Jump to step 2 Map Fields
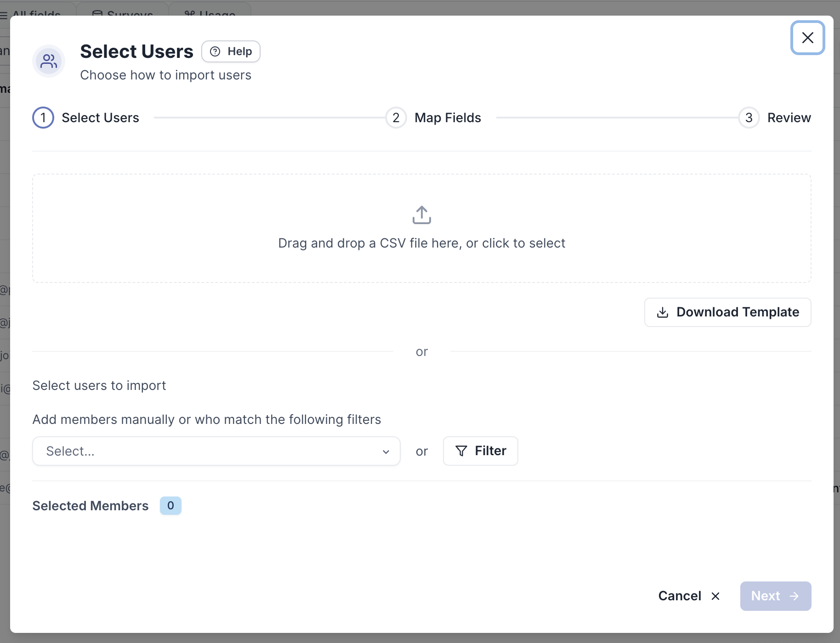This screenshot has width=840, height=643. click(433, 118)
